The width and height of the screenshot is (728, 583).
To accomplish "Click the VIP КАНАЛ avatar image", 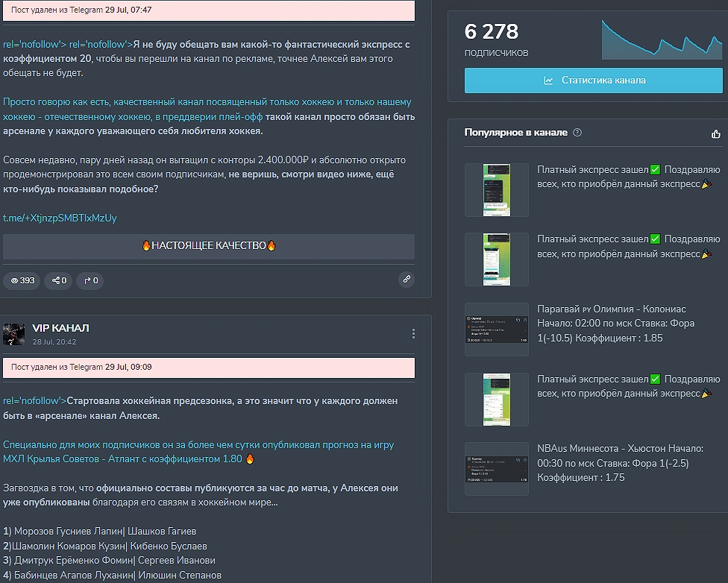I will 14,334.
